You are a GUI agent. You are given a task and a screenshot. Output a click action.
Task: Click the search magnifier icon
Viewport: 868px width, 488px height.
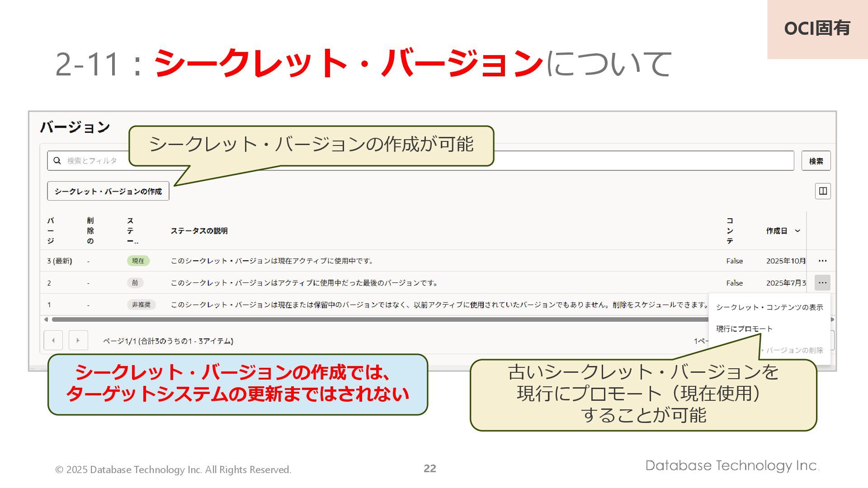pos(57,160)
